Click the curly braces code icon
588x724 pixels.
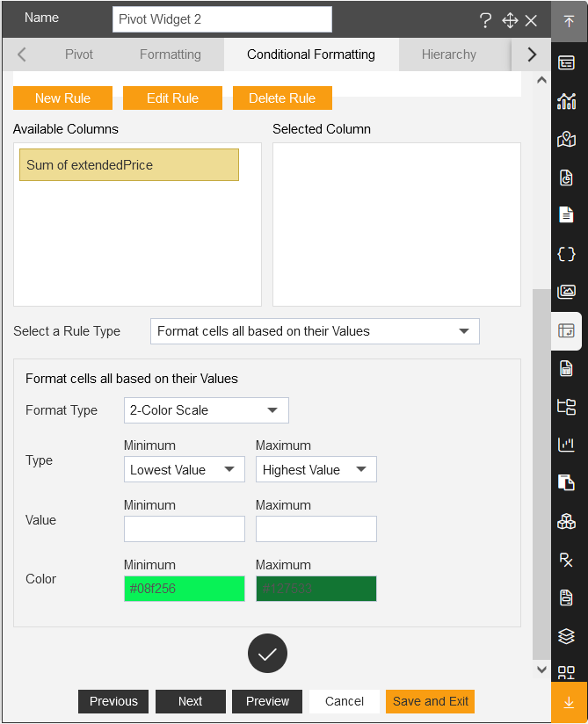point(566,254)
